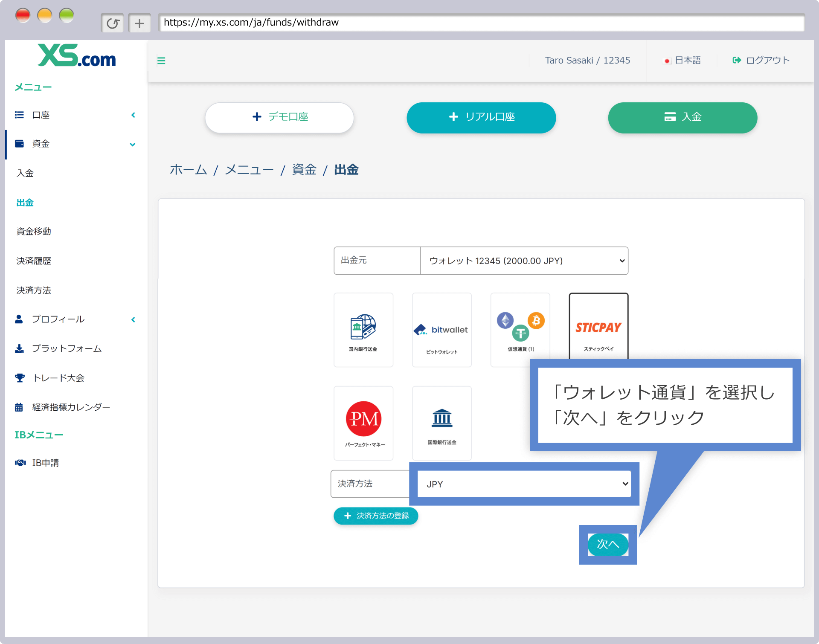Click the ホーム breadcrumb link
Viewport: 819px width, 644px height.
coord(188,170)
